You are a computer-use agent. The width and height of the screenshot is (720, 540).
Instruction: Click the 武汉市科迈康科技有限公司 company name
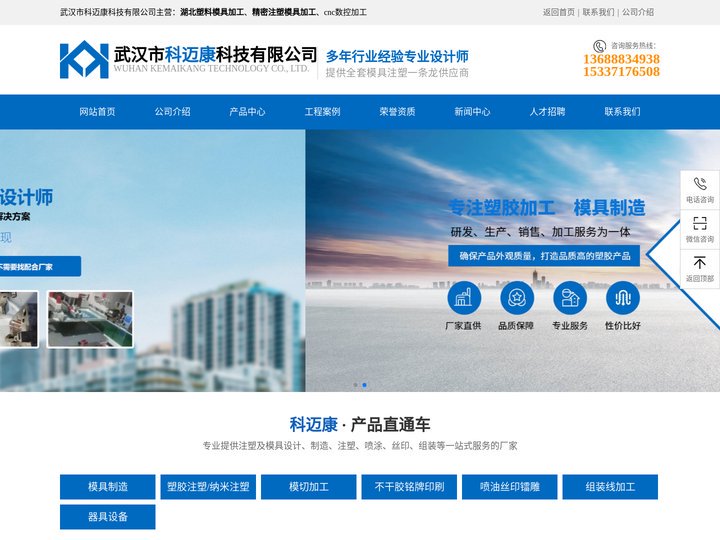click(215, 55)
